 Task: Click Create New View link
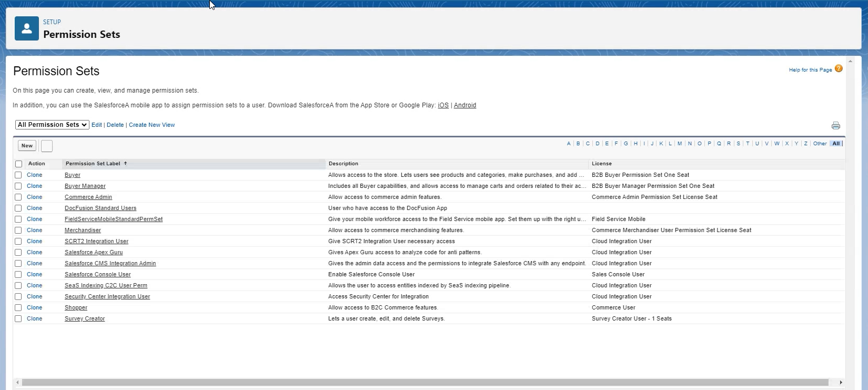coord(152,125)
